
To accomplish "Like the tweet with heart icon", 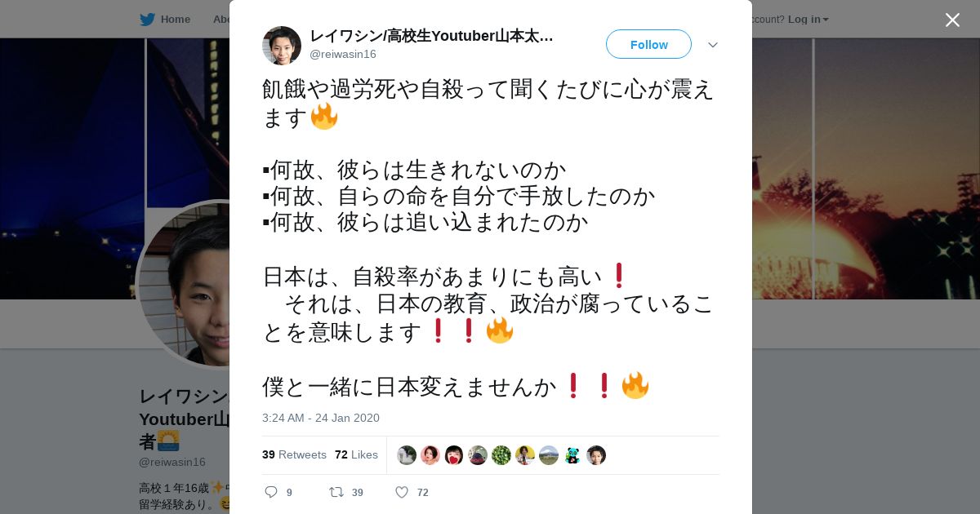I will click(402, 492).
